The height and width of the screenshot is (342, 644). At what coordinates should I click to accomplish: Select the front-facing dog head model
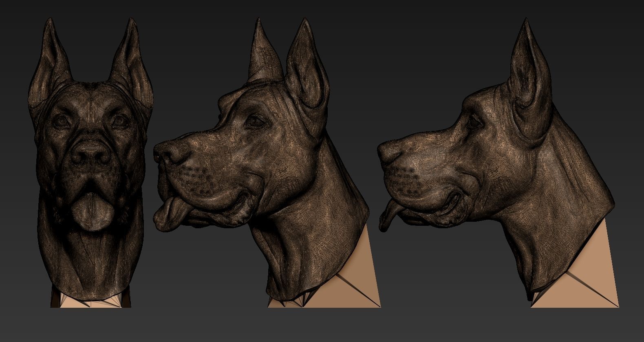(91, 163)
